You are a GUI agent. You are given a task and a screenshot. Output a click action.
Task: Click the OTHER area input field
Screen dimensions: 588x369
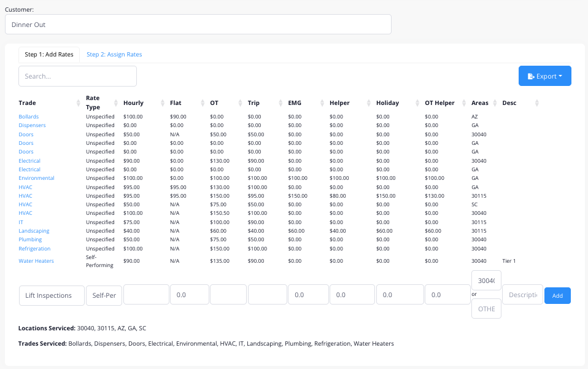486,309
